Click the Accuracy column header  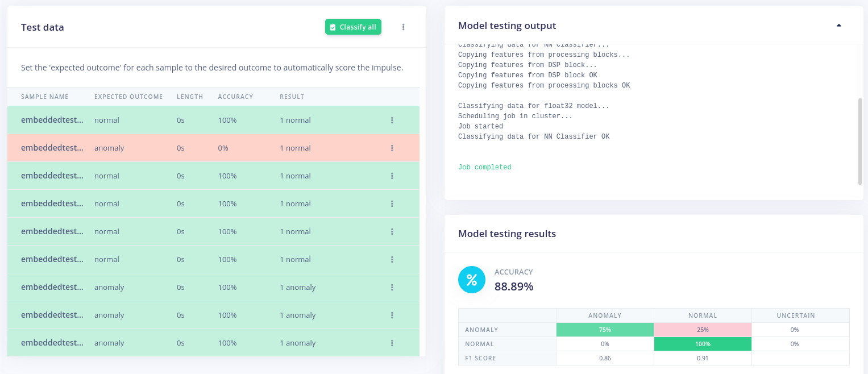click(235, 97)
